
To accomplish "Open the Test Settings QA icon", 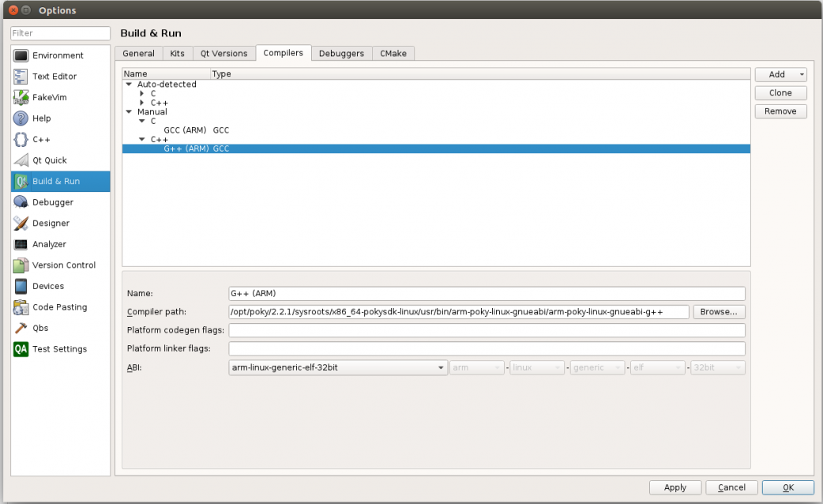I will [x=21, y=349].
